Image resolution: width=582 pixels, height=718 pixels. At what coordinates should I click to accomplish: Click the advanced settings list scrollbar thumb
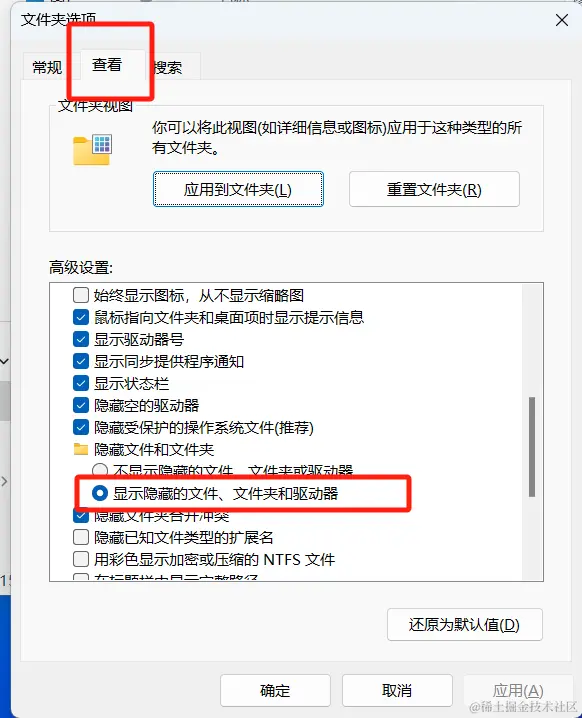point(532,447)
